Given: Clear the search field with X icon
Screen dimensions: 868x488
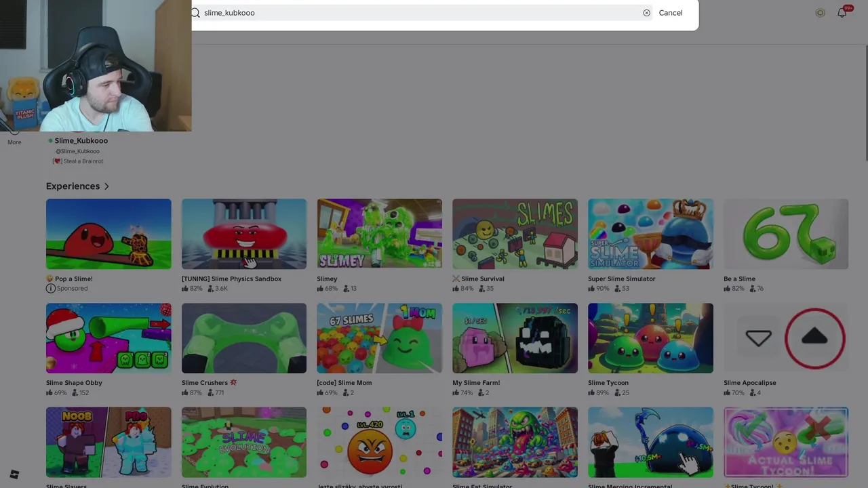Looking at the screenshot, I should [x=646, y=13].
